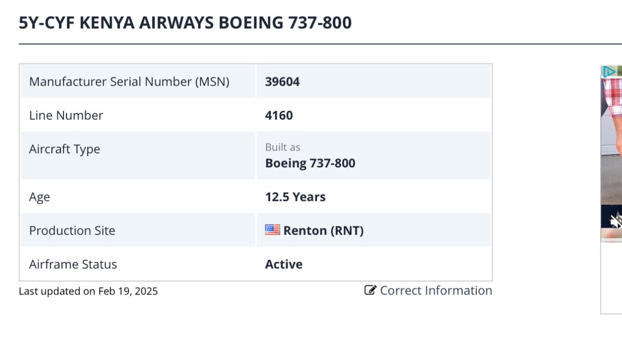The width and height of the screenshot is (622, 364).
Task: Unmute the ad video via the speaker icon
Action: (x=616, y=222)
